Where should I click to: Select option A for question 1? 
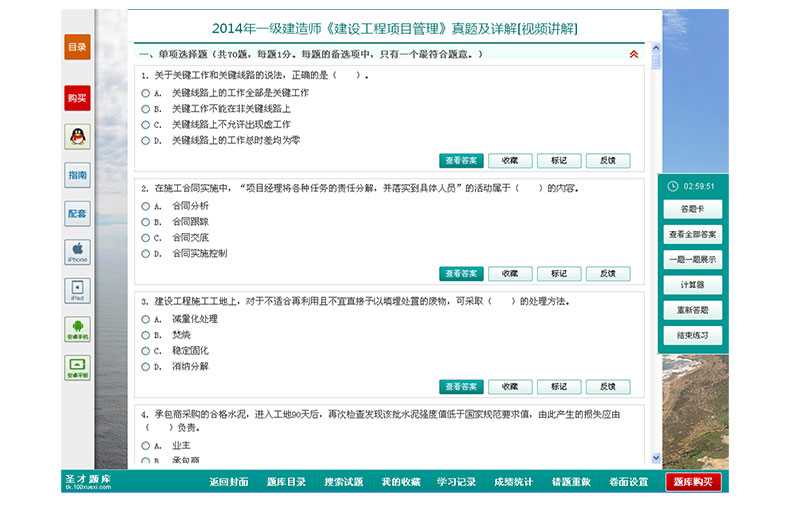146,92
